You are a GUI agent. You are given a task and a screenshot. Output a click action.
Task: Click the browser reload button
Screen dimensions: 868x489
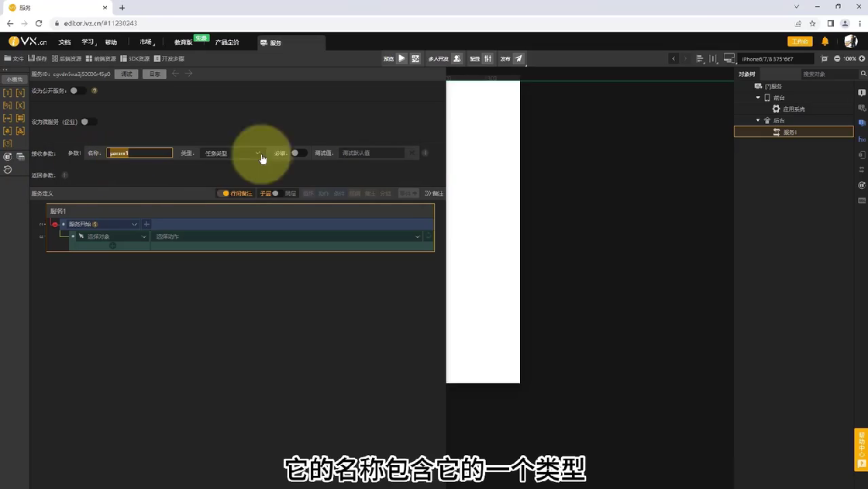[39, 23]
